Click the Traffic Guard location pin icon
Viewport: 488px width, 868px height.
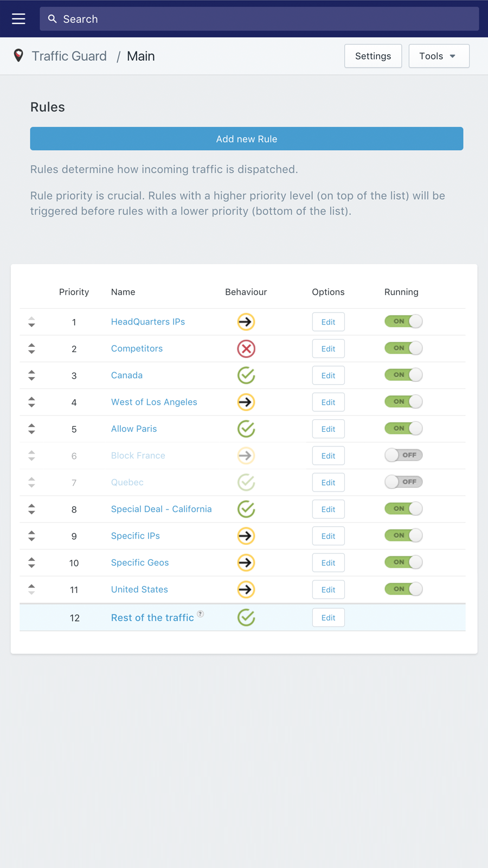click(18, 55)
